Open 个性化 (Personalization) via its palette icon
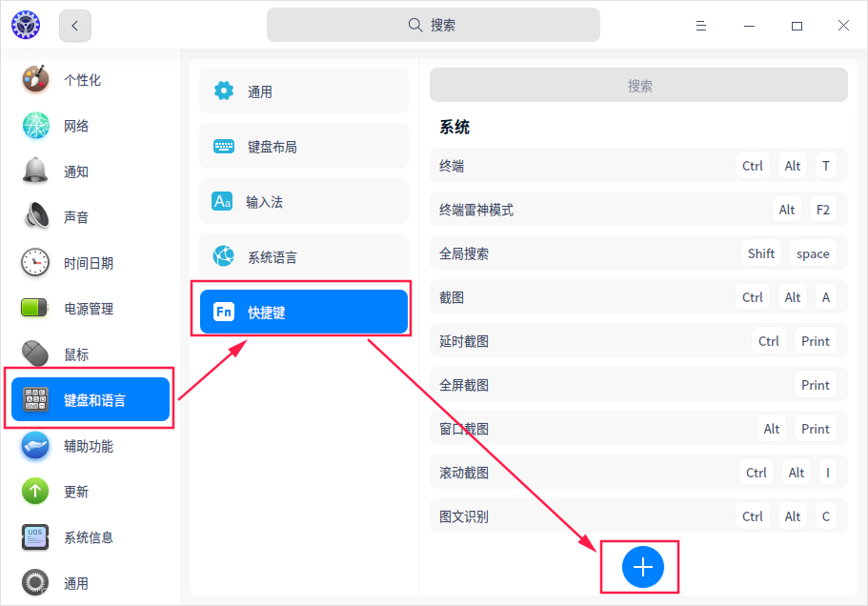 [x=34, y=80]
